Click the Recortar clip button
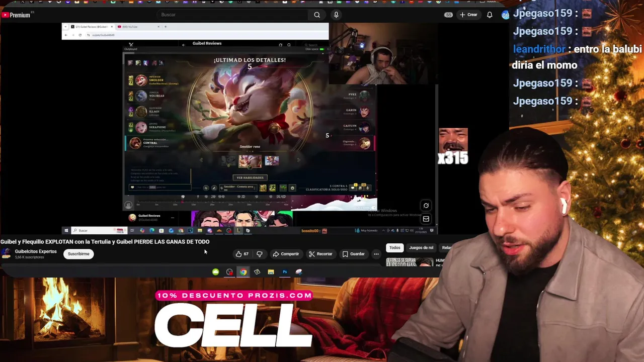Viewport: 644px width, 362px height. pyautogui.click(x=320, y=254)
